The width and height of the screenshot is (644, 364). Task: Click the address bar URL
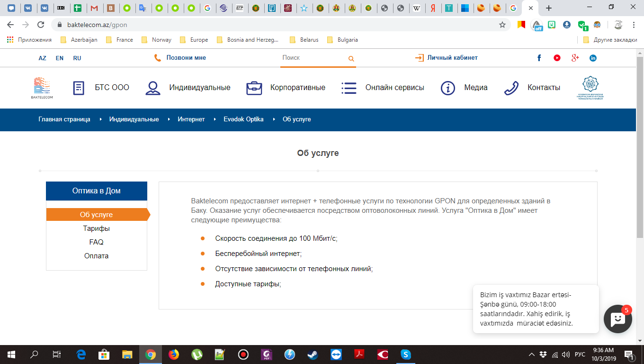(97, 25)
